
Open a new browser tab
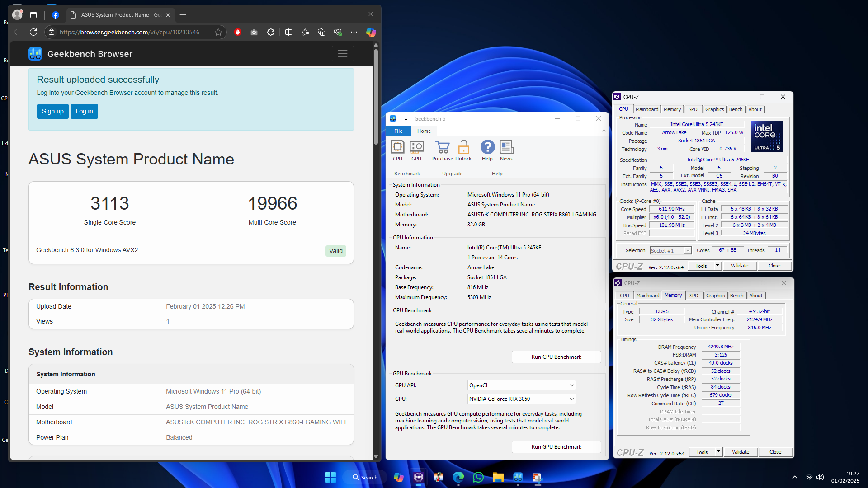click(x=183, y=15)
